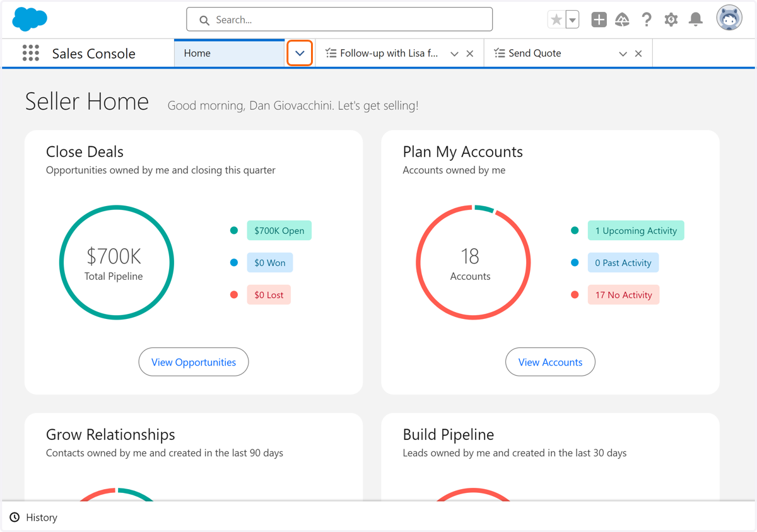
Task: Click the 18 Accounts donut chart
Action: click(473, 262)
